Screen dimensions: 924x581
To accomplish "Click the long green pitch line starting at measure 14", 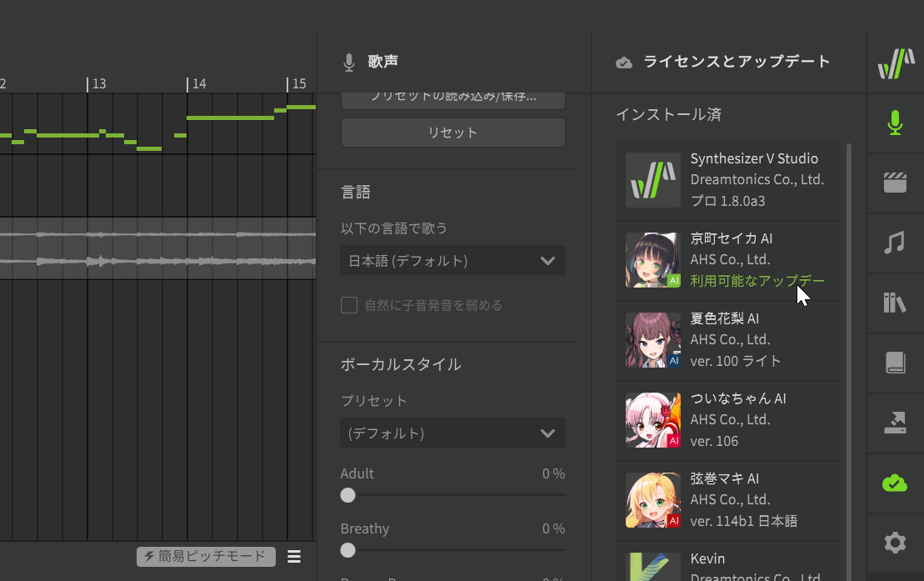I will (231, 118).
